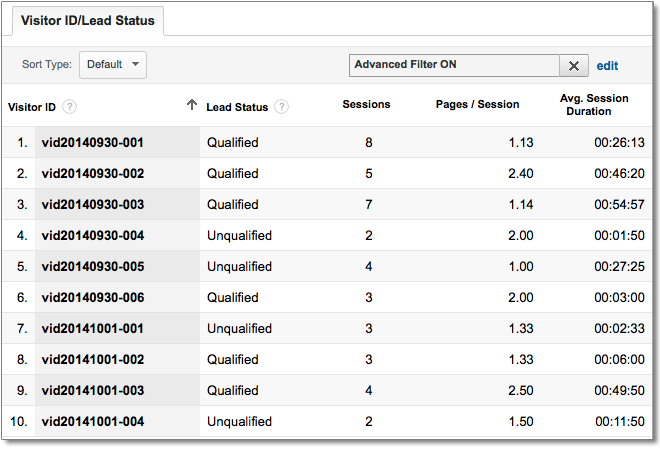The height and width of the screenshot is (450, 660).
Task: Click the Lead Status column header
Action: click(239, 106)
